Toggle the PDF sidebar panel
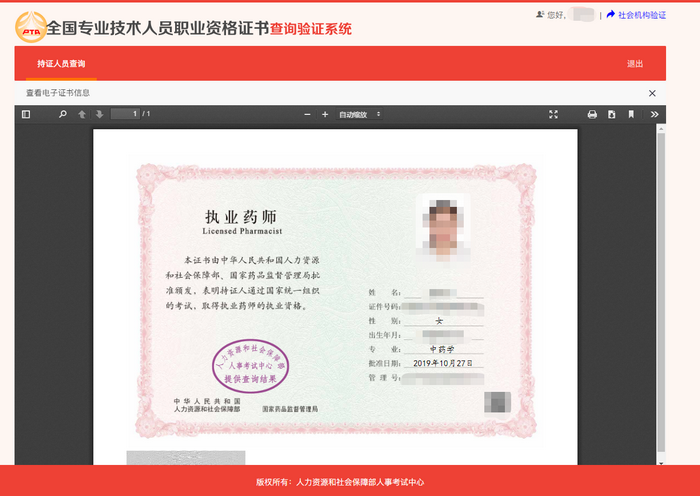The height and width of the screenshot is (496, 700). (x=26, y=115)
